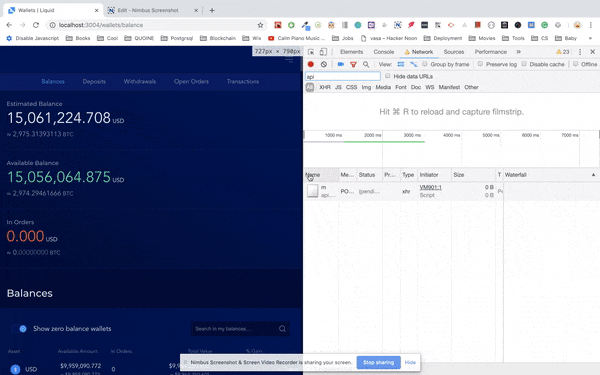Filter requests by XHR type
600x375 pixels.
pyautogui.click(x=325, y=87)
